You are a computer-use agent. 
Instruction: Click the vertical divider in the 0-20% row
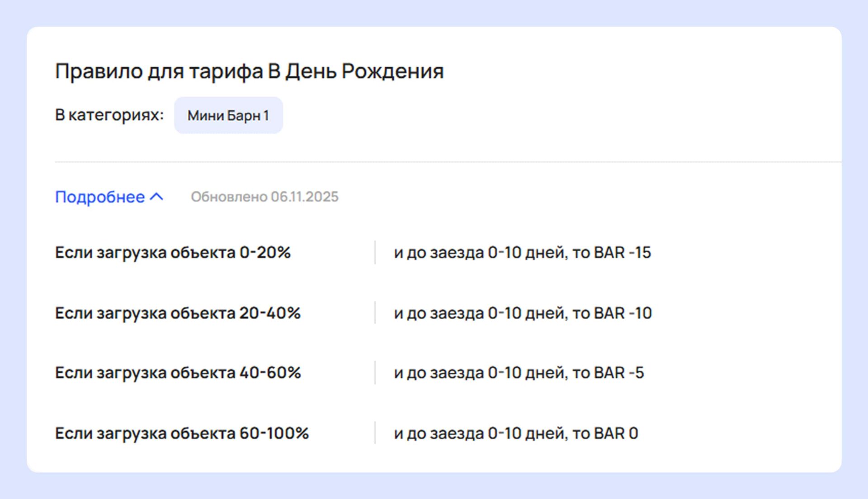(x=375, y=253)
